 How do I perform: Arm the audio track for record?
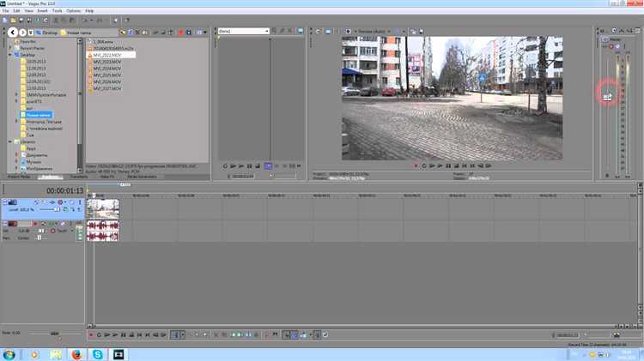(35, 224)
